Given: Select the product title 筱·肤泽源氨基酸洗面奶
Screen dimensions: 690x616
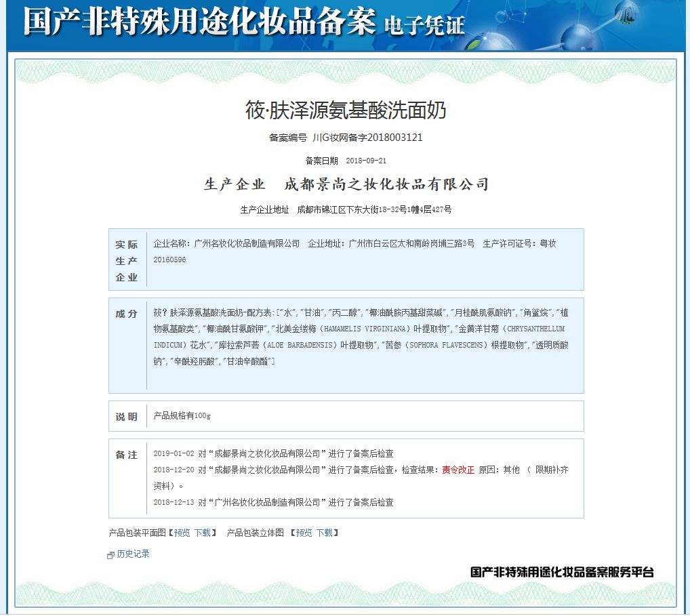Looking at the screenshot, I should pyautogui.click(x=346, y=108).
